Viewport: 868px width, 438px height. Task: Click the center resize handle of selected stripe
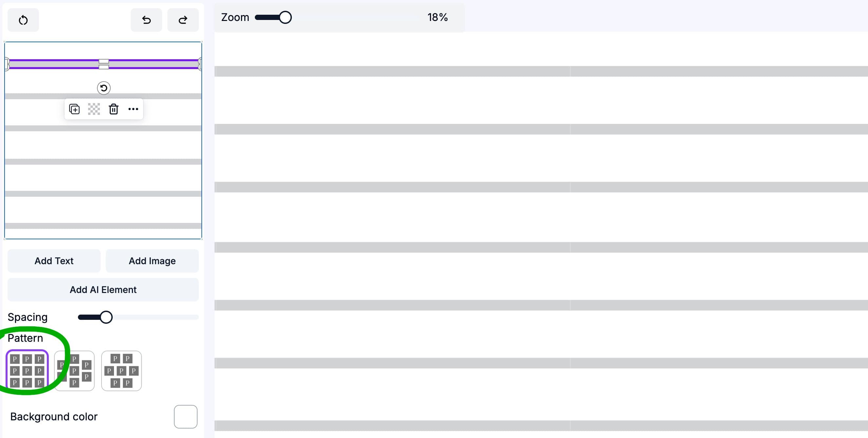[x=104, y=64]
